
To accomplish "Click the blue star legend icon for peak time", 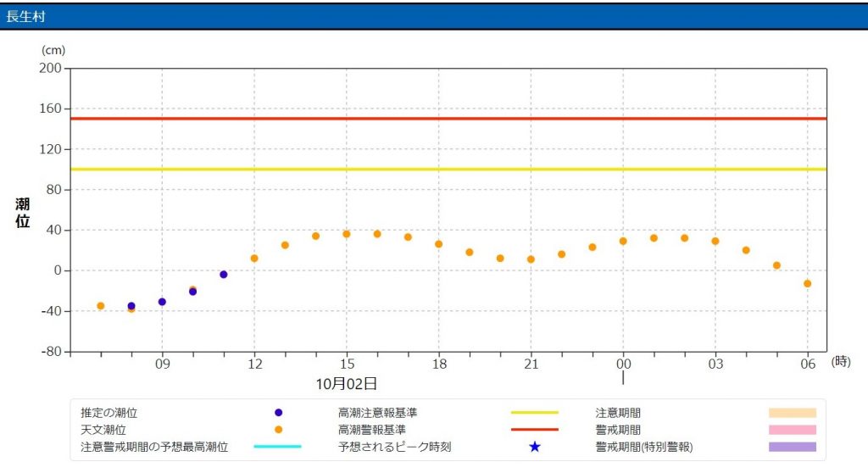I will click(535, 447).
